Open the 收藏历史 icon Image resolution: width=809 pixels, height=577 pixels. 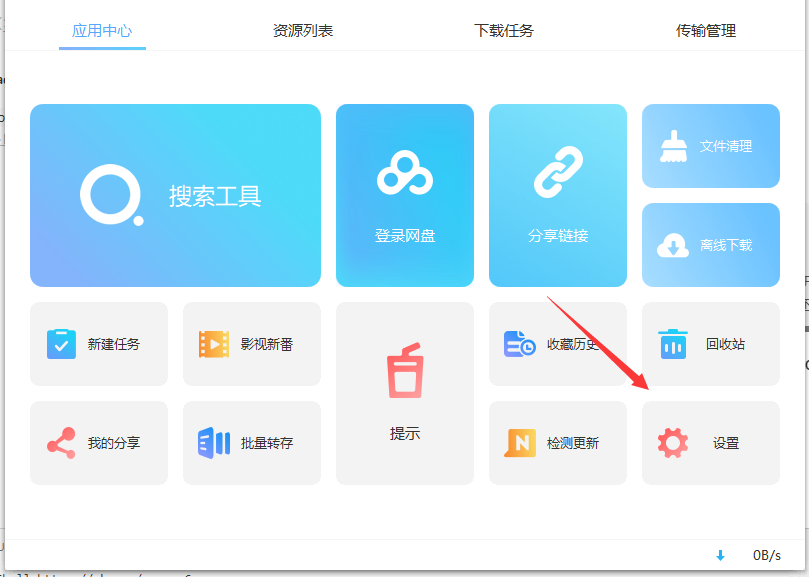[519, 344]
